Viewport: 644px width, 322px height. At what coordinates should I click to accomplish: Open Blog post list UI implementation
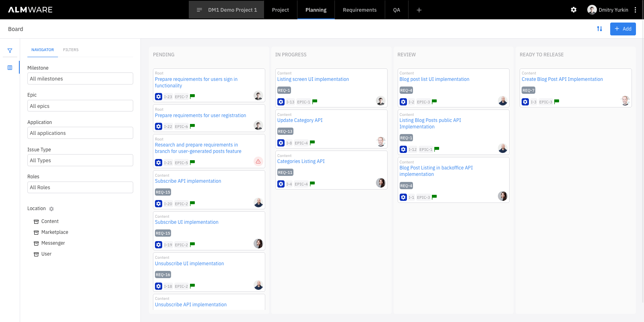434,79
